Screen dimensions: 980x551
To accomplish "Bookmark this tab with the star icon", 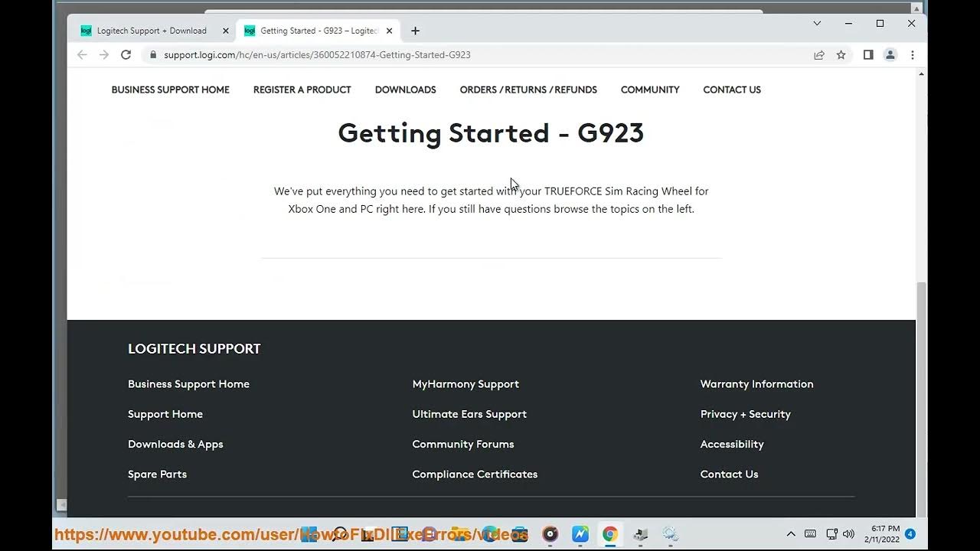I will 841,55.
